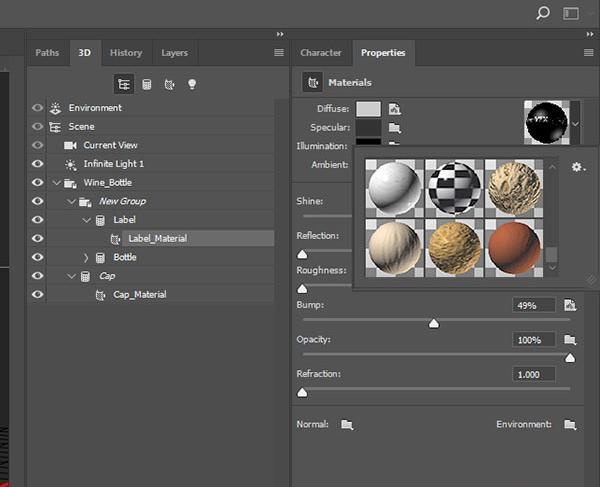Image resolution: width=600 pixels, height=487 pixels.
Task: Filter 3D panel by materials
Action: 169,84
